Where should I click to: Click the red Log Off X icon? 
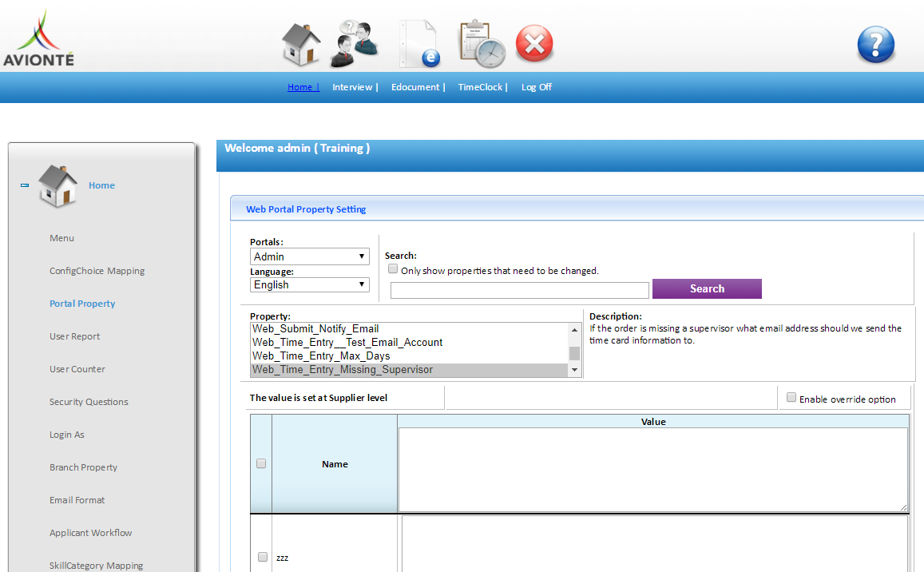tap(534, 43)
